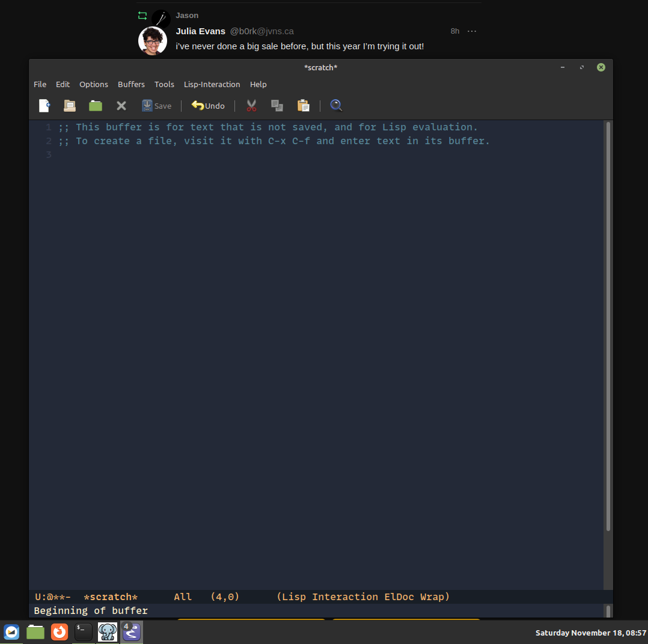Click the minibuffer showing Beginning of buffer
Image resolution: width=648 pixels, height=644 pixels.
point(316,610)
